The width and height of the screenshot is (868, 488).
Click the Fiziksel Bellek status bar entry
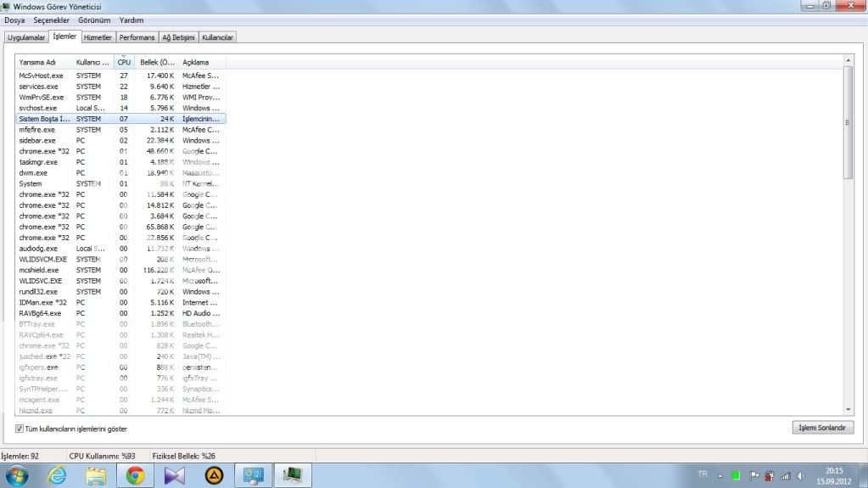(x=184, y=456)
